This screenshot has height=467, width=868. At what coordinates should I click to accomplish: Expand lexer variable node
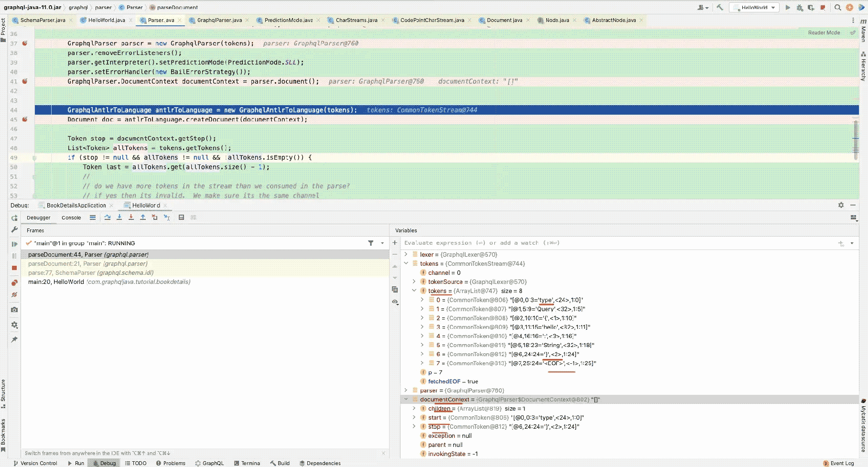click(406, 254)
